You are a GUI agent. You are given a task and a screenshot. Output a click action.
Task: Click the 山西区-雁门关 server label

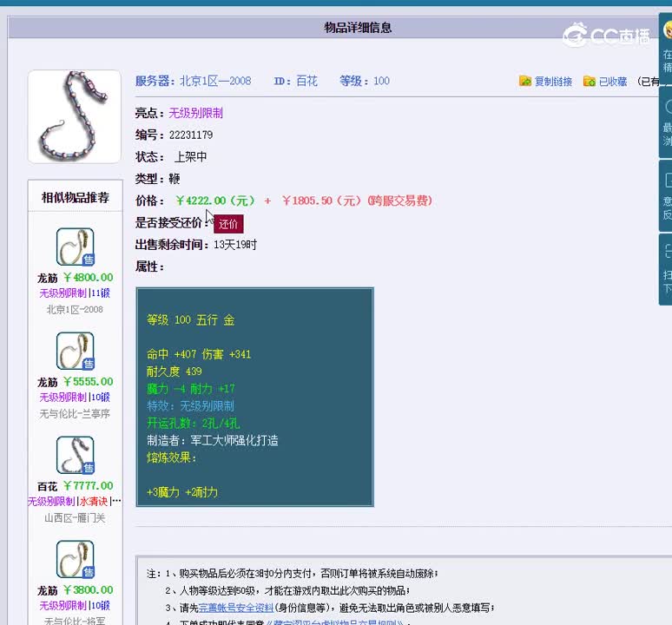click(75, 518)
